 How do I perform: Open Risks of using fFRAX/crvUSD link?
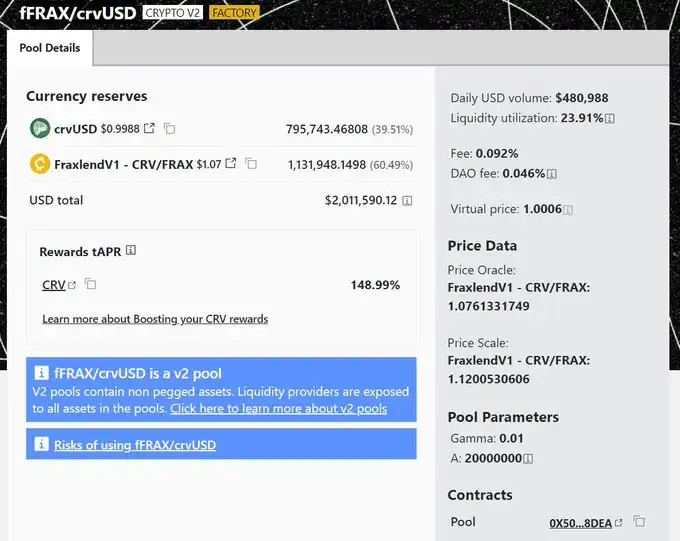(x=135, y=444)
